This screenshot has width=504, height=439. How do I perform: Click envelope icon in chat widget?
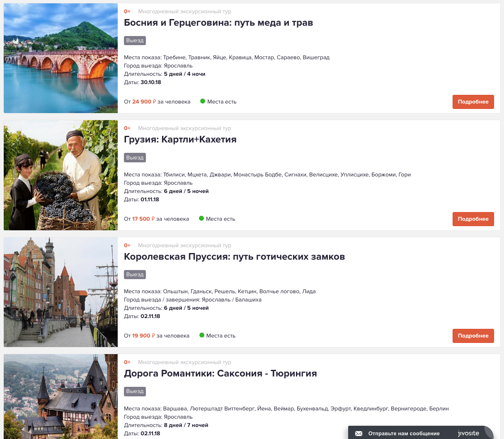point(359,434)
